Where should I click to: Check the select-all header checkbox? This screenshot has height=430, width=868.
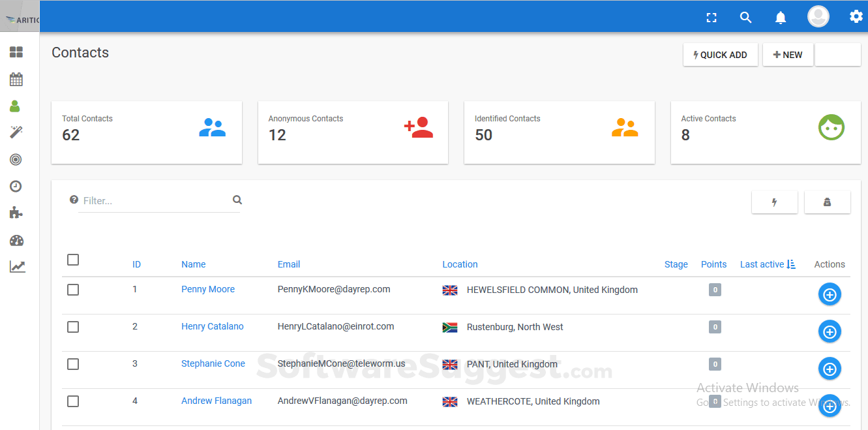(x=73, y=260)
